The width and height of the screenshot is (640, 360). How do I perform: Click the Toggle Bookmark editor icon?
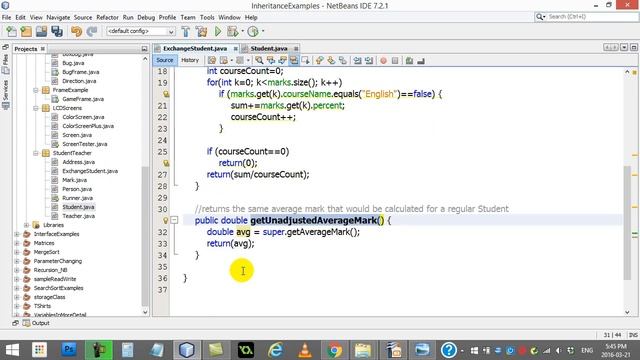pos(342,60)
